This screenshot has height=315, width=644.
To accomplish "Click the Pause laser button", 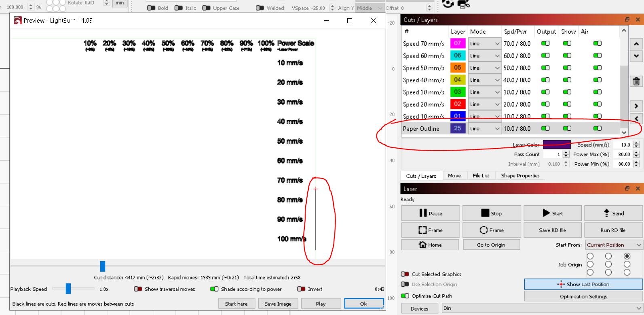I will click(431, 213).
